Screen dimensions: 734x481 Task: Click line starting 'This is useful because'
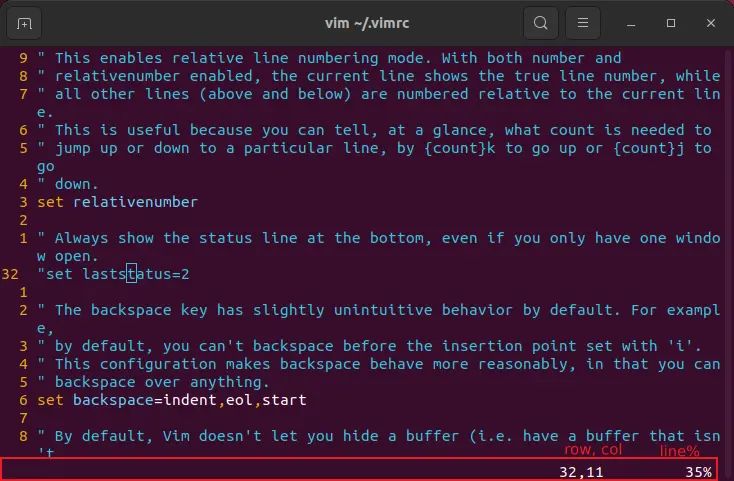tap(374, 130)
